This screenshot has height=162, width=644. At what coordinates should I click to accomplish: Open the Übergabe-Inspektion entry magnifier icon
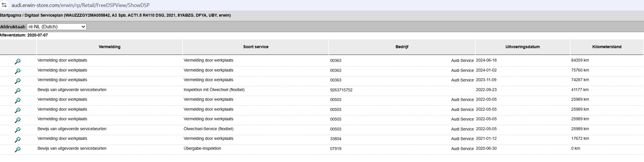(x=18, y=149)
